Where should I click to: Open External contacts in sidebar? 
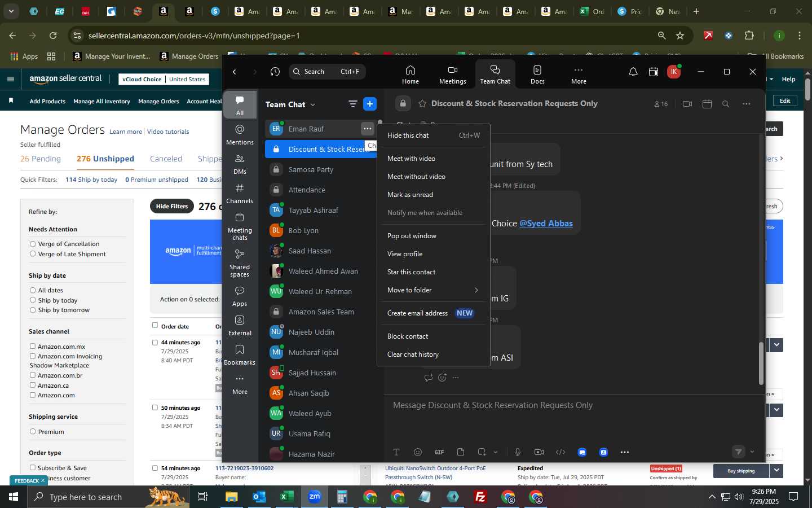pos(240,326)
